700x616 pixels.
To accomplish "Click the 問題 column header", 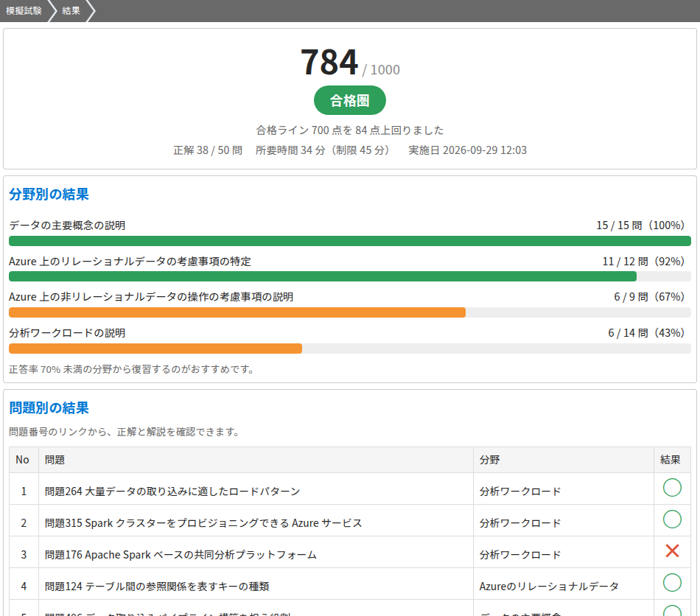I will pos(256,460).
